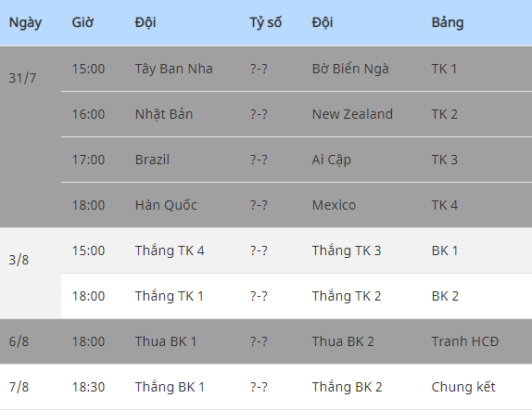532x411 pixels.
Task: Select Hàn Quốc team cell
Action: (166, 205)
